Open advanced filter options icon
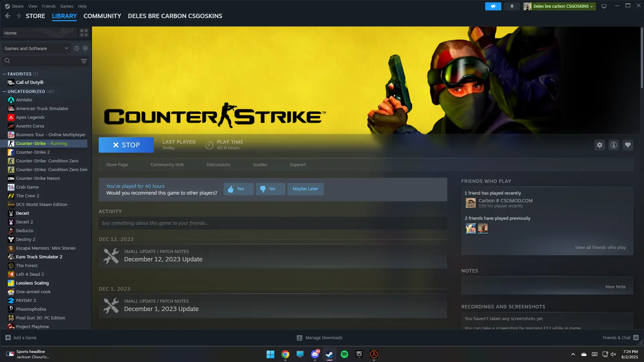The width and height of the screenshot is (644, 362). 84,61
